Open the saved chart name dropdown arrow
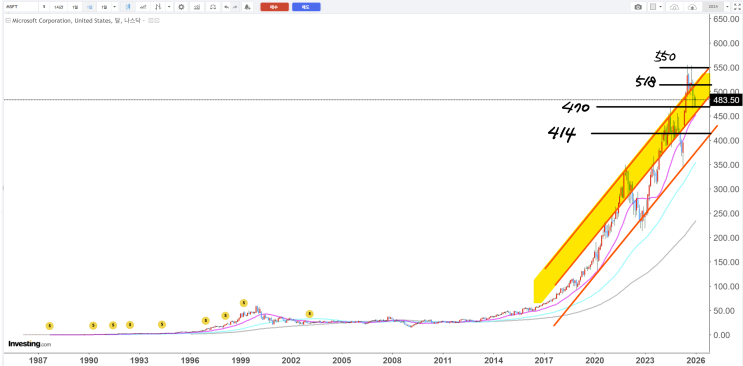Image resolution: width=743 pixels, height=366 pixels. (x=727, y=7)
